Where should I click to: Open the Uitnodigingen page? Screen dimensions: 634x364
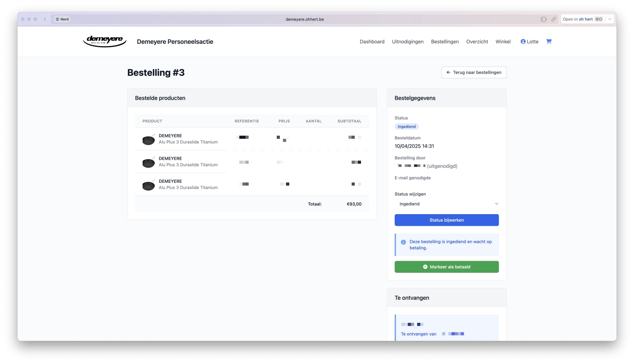[407, 42]
